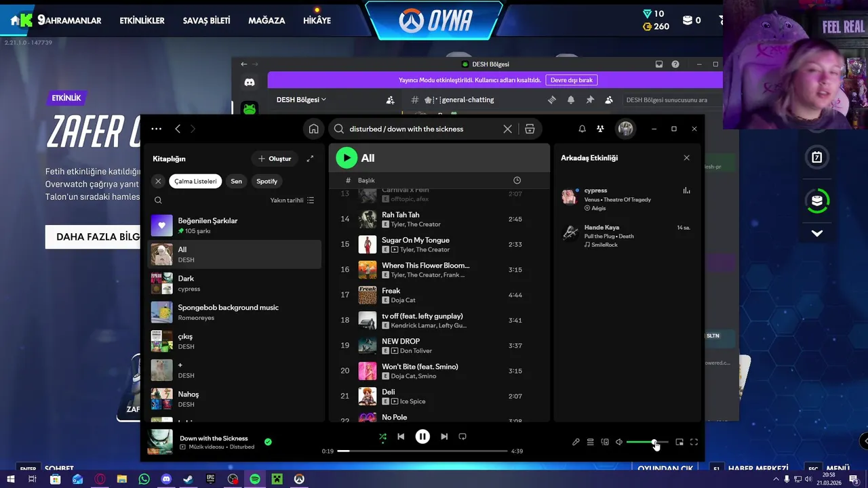868x488 pixels.
Task: Enter Spotify fullscreen mode icon
Action: (x=694, y=442)
